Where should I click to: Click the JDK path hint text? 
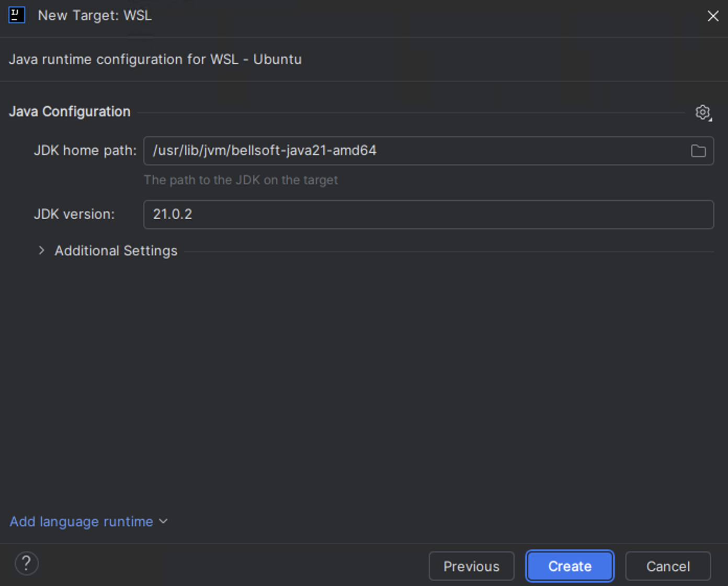tap(241, 180)
